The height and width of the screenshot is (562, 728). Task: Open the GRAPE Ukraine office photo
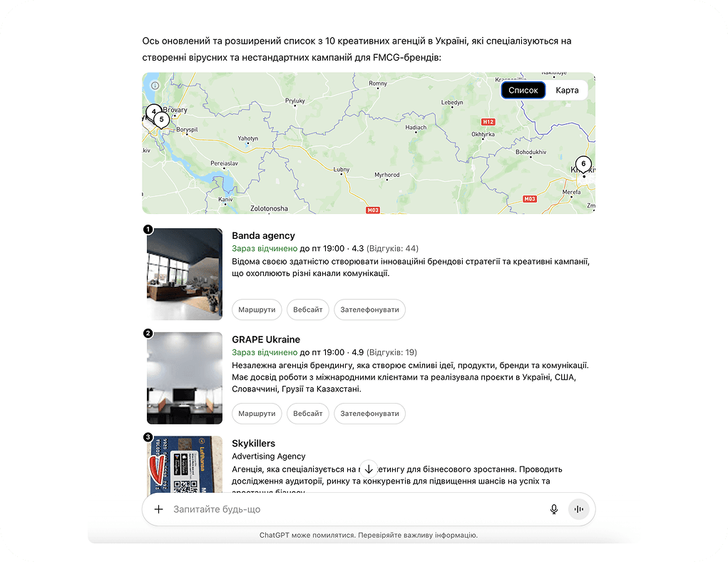click(185, 378)
